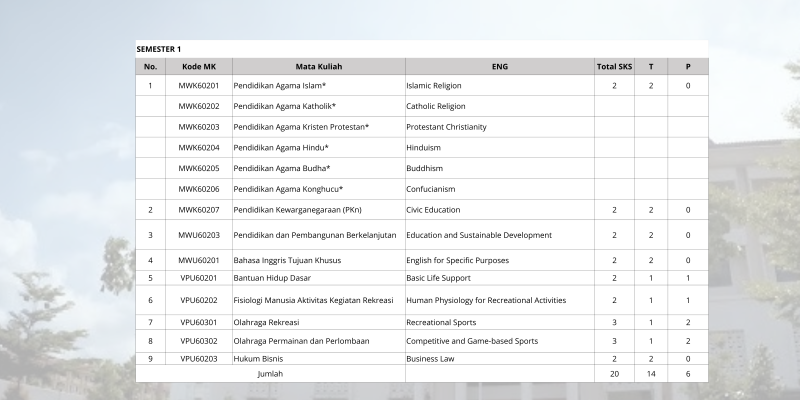Click the 'No.' column header
This screenshot has width=800, height=400.
point(151,66)
